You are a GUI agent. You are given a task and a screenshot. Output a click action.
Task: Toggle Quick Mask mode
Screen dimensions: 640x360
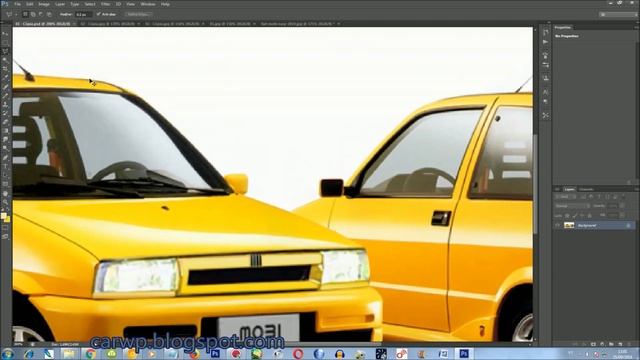pyautogui.click(x=5, y=228)
